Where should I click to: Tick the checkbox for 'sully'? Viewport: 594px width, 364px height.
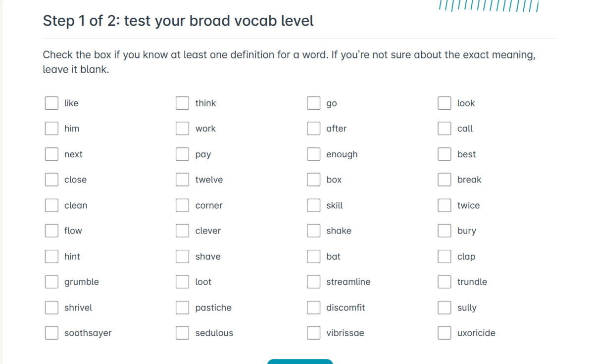(445, 308)
